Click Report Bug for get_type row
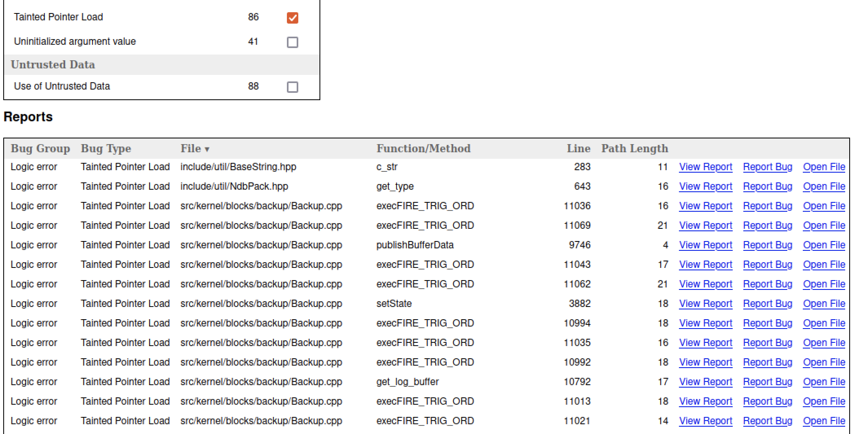The image size is (868, 434). [767, 186]
